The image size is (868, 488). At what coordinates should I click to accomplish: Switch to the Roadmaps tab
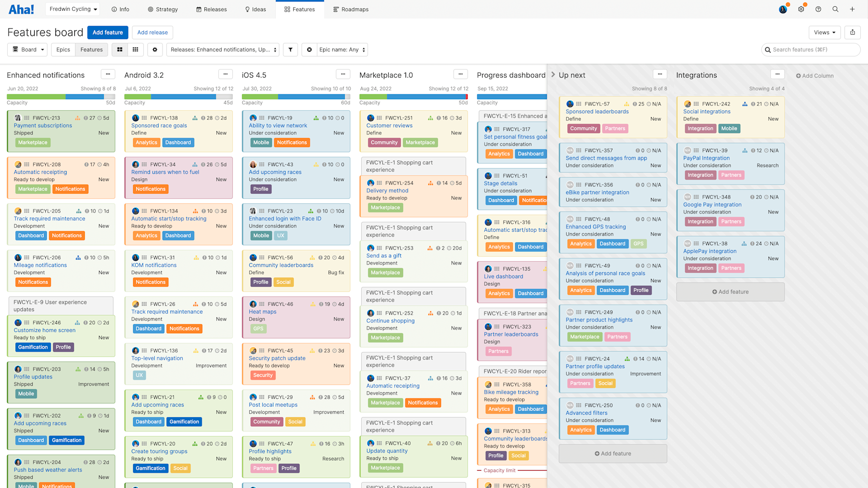coord(351,9)
